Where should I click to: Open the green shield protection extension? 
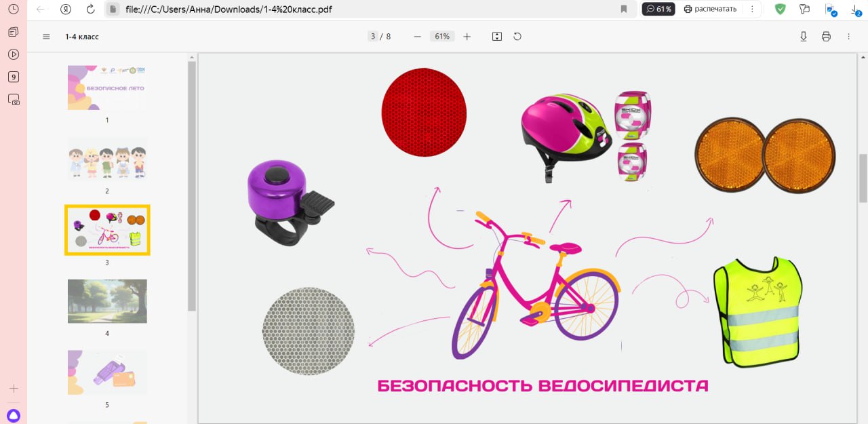[781, 9]
